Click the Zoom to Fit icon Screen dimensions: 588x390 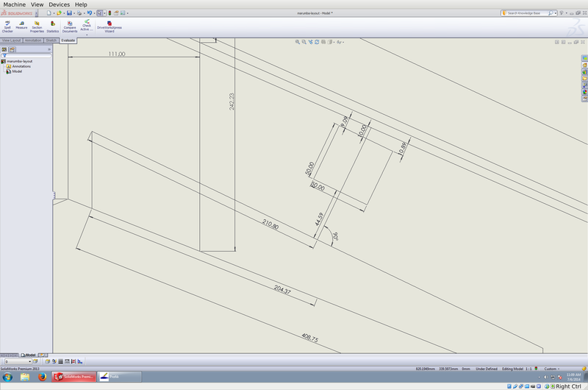(x=298, y=42)
